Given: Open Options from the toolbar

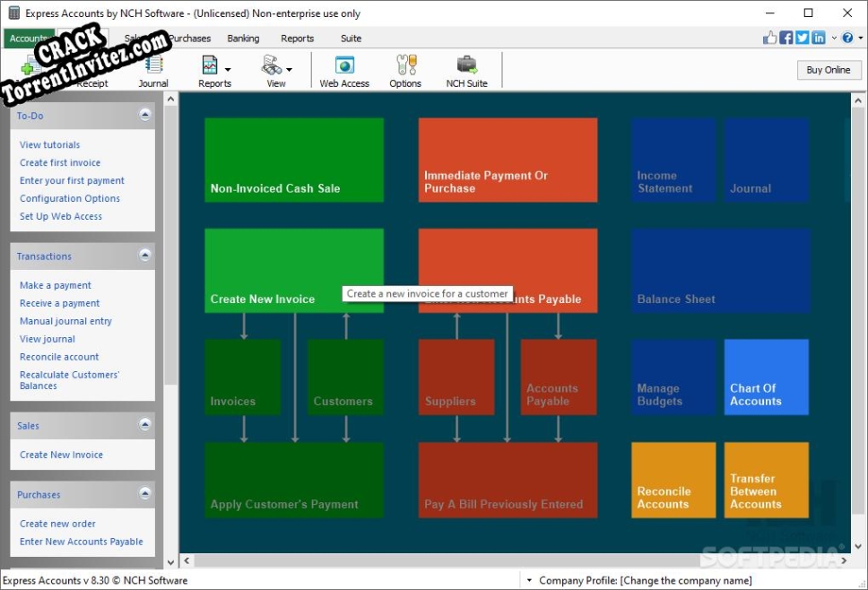Looking at the screenshot, I should [x=404, y=70].
